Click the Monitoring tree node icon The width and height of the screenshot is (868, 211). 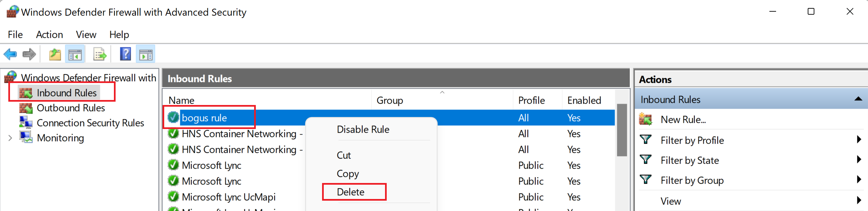click(26, 138)
